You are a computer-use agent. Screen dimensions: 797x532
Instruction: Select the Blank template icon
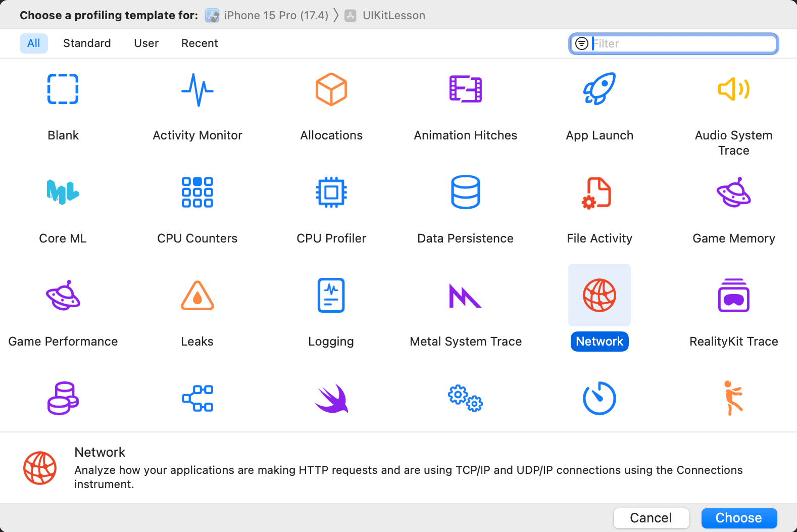(63, 89)
